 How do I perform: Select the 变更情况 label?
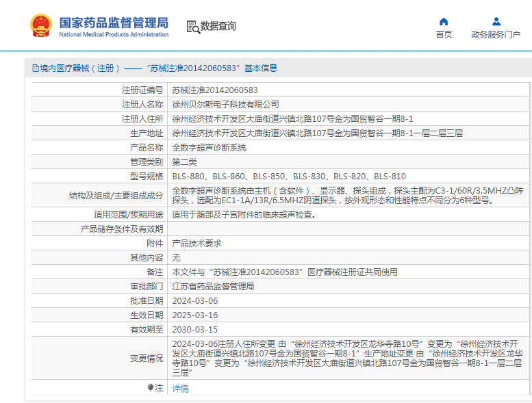147,359
